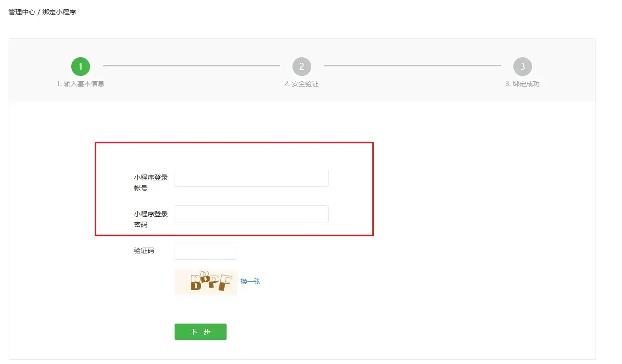This screenshot has width=622, height=364.
Task: Click into the 验证码 input box
Action: coord(205,251)
